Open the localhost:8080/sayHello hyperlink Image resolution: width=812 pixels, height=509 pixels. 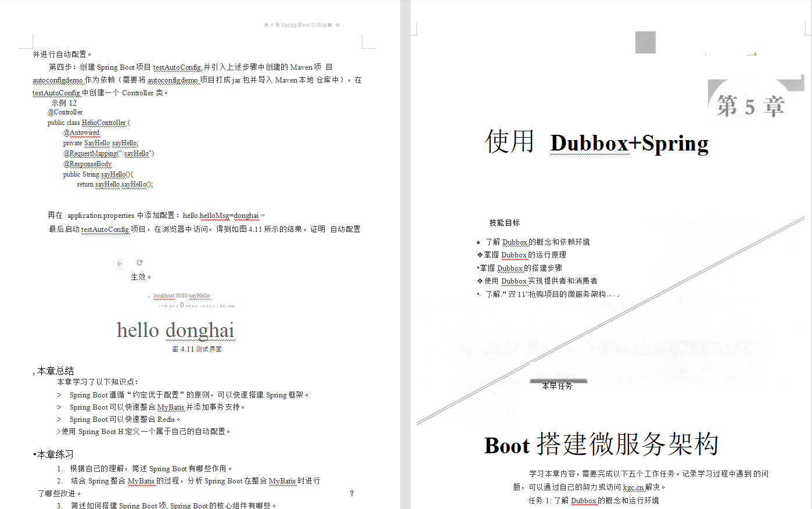pyautogui.click(x=182, y=296)
